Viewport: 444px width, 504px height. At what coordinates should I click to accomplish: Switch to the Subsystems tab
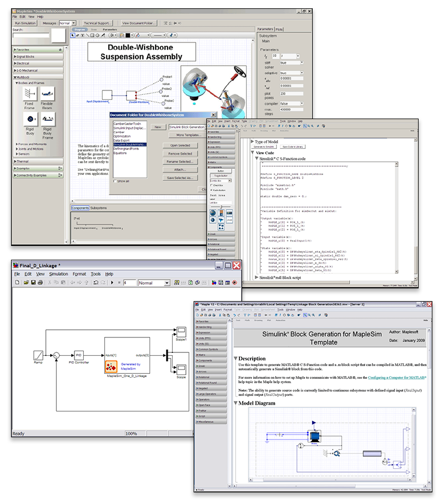[x=98, y=208]
